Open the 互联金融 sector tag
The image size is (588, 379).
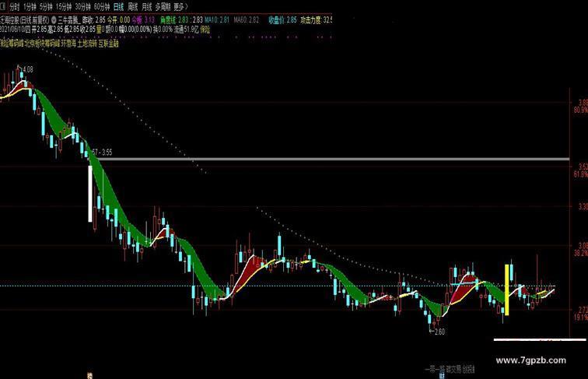click(x=109, y=43)
